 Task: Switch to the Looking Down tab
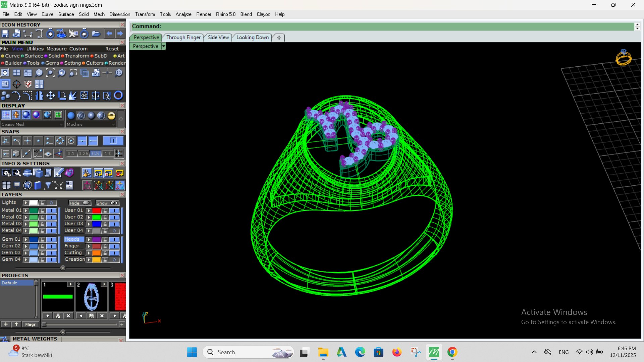[x=253, y=38]
